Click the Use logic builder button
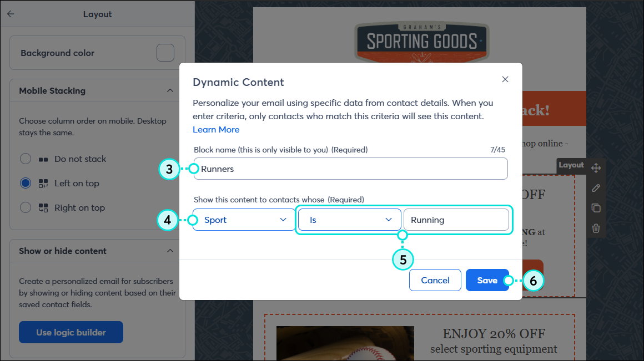644x361 pixels. pyautogui.click(x=71, y=332)
